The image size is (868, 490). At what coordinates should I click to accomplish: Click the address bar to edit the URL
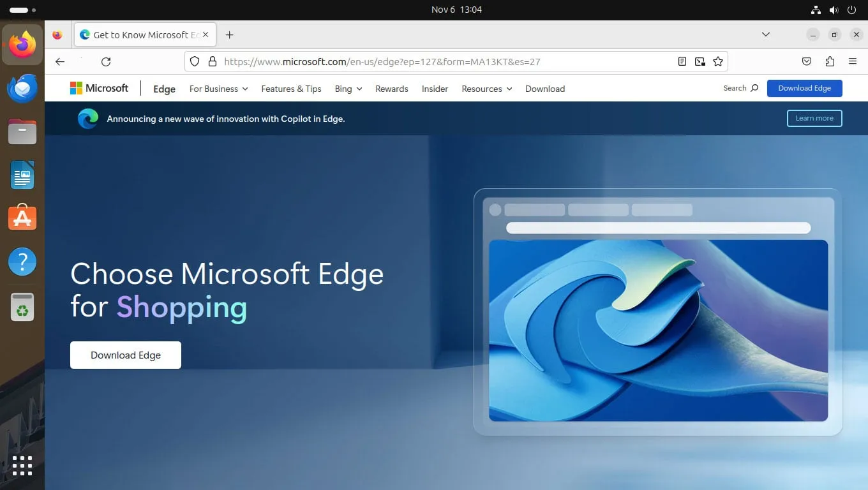click(x=447, y=61)
